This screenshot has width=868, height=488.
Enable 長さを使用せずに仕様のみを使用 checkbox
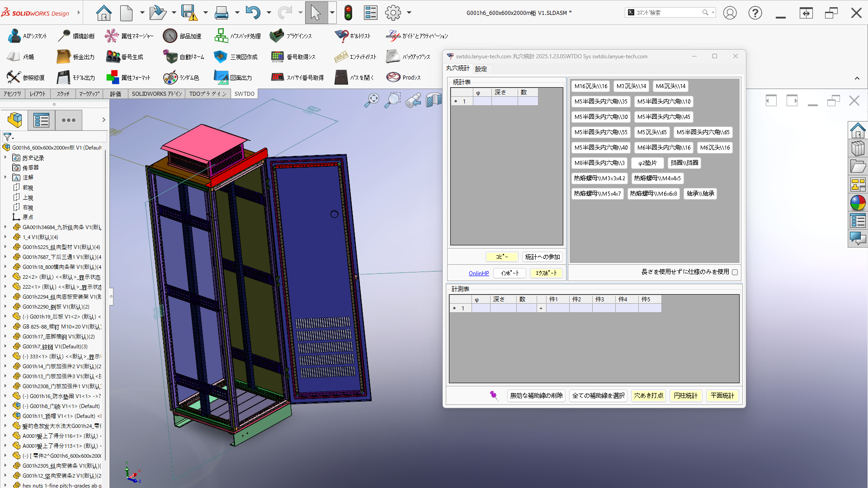pos(735,272)
